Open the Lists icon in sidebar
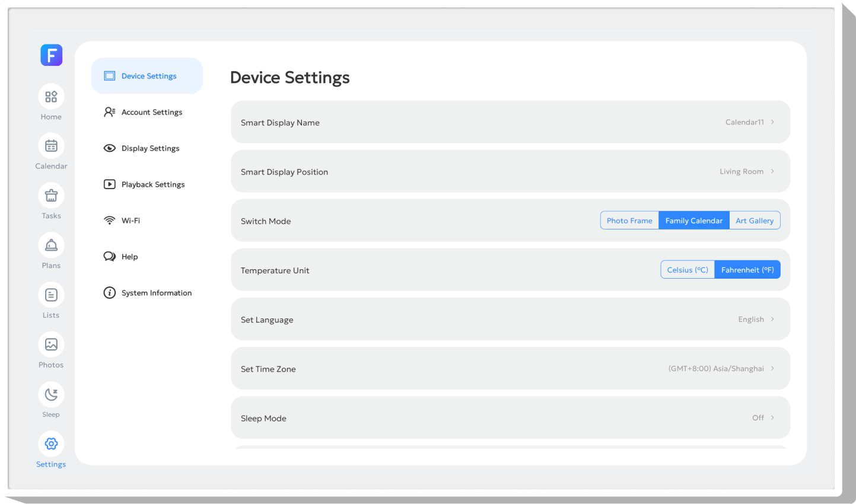Image resolution: width=856 pixels, height=504 pixels. [51, 295]
